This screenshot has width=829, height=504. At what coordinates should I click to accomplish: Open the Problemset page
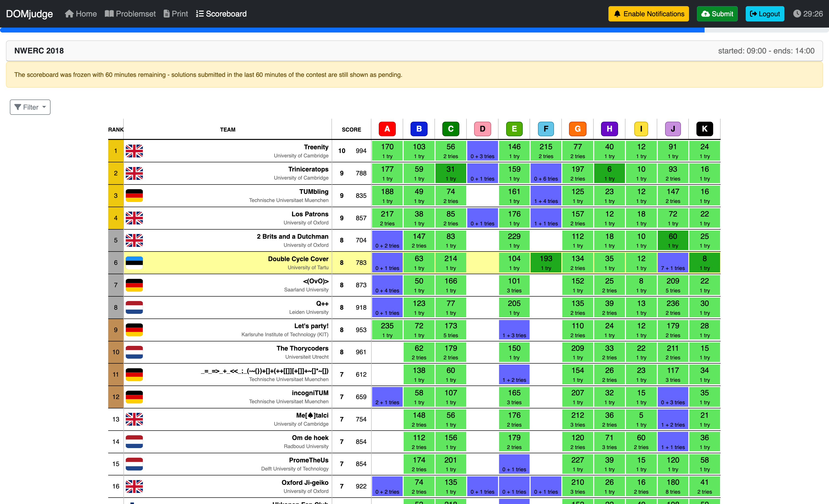pos(130,14)
